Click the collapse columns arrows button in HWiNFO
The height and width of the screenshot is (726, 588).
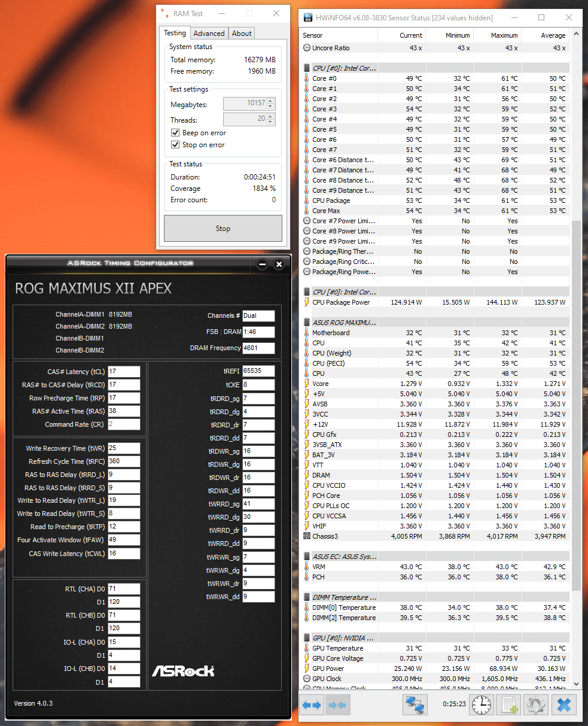(x=337, y=705)
